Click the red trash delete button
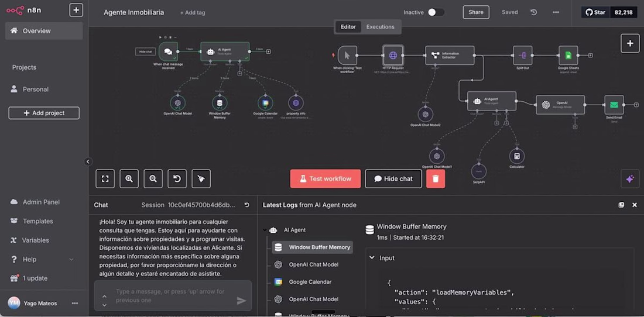Viewport: 644px width, 317px height. click(436, 179)
